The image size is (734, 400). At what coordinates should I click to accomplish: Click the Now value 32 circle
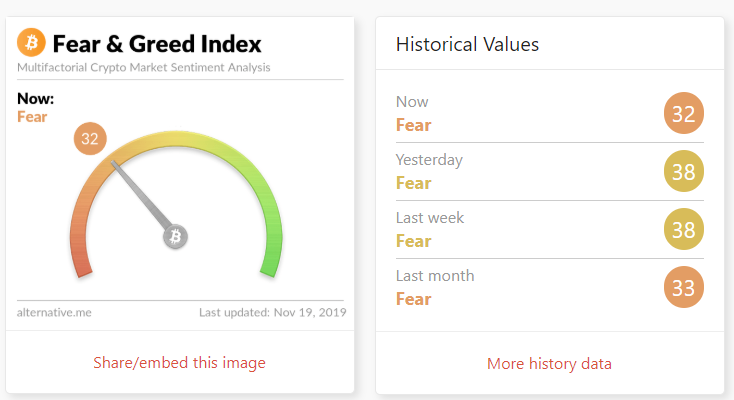684,114
